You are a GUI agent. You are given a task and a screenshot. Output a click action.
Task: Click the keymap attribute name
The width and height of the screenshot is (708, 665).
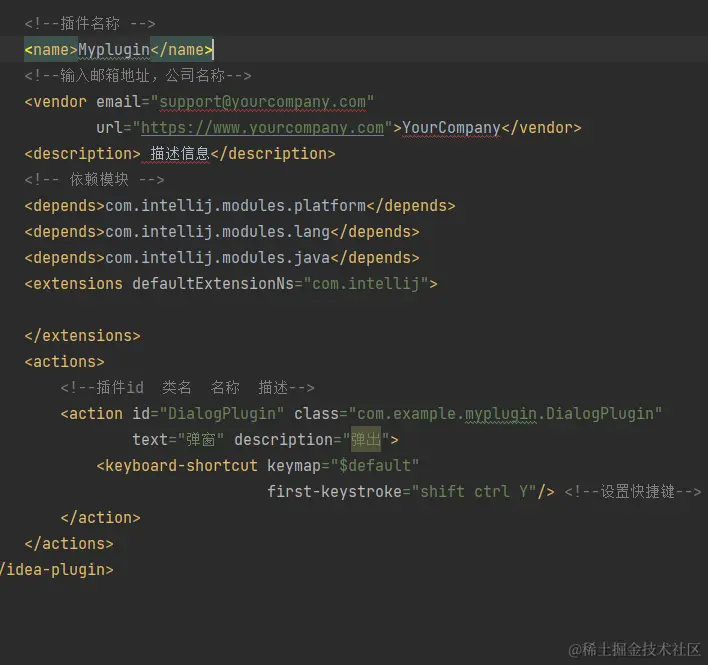pos(294,466)
